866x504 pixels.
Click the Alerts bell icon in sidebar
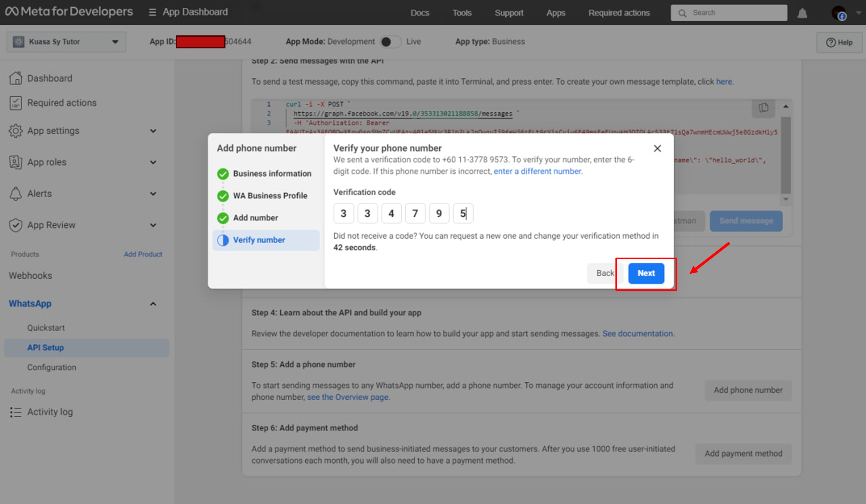[x=16, y=194]
